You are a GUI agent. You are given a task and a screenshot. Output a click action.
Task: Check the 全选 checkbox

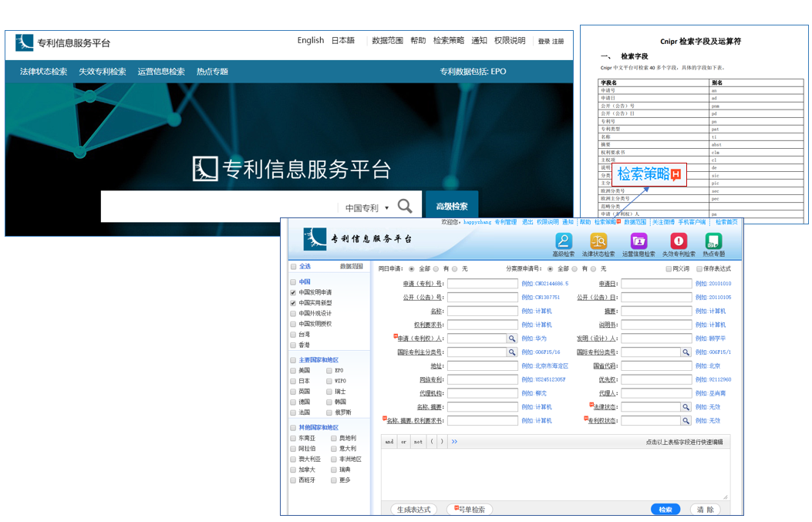294,267
